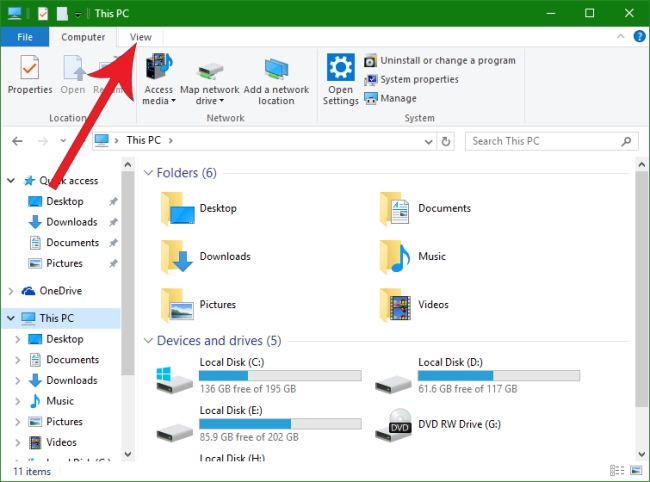This screenshot has width=650, height=482.
Task: Click Map network drive icon
Action: pyautogui.click(x=210, y=71)
